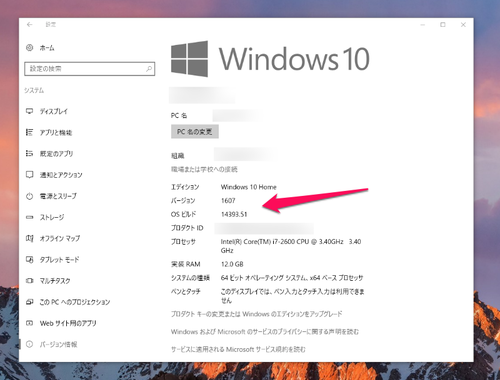Click the アプリと機能 list icon
The width and height of the screenshot is (500, 380).
(x=30, y=132)
